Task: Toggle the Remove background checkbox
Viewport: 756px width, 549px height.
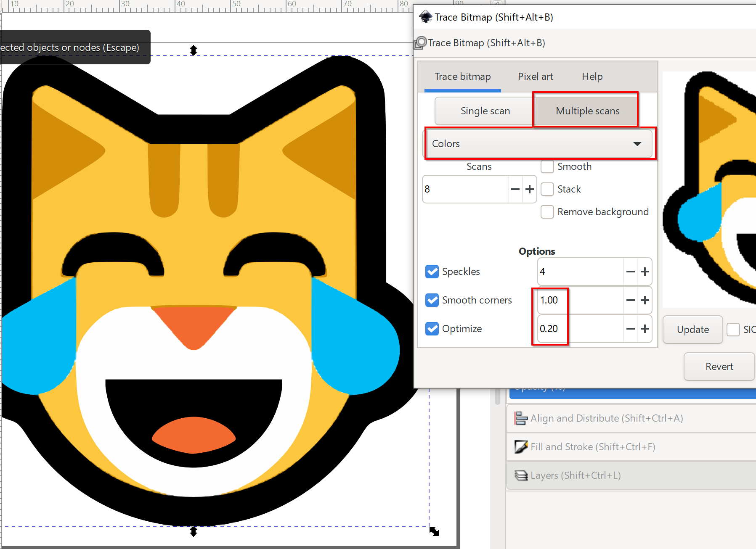Action: coord(547,212)
